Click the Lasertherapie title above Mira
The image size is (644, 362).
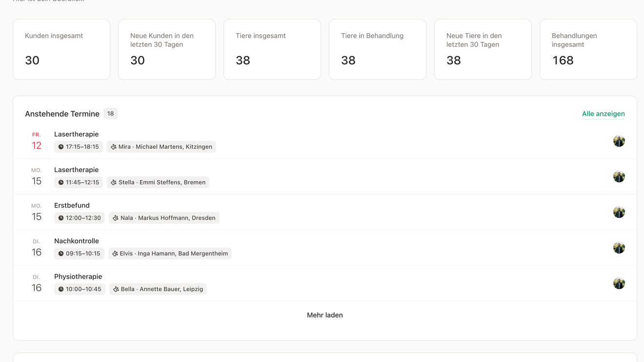tap(76, 134)
